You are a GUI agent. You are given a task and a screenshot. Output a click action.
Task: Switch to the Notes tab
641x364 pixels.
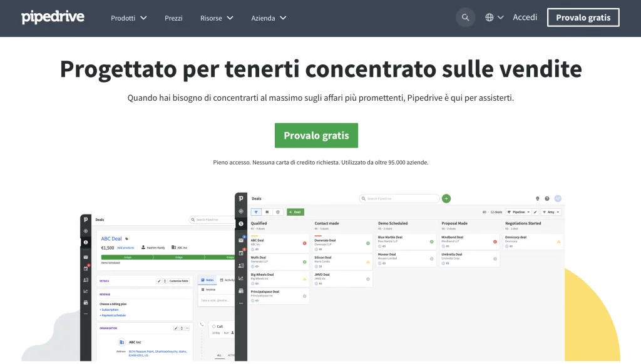click(207, 280)
